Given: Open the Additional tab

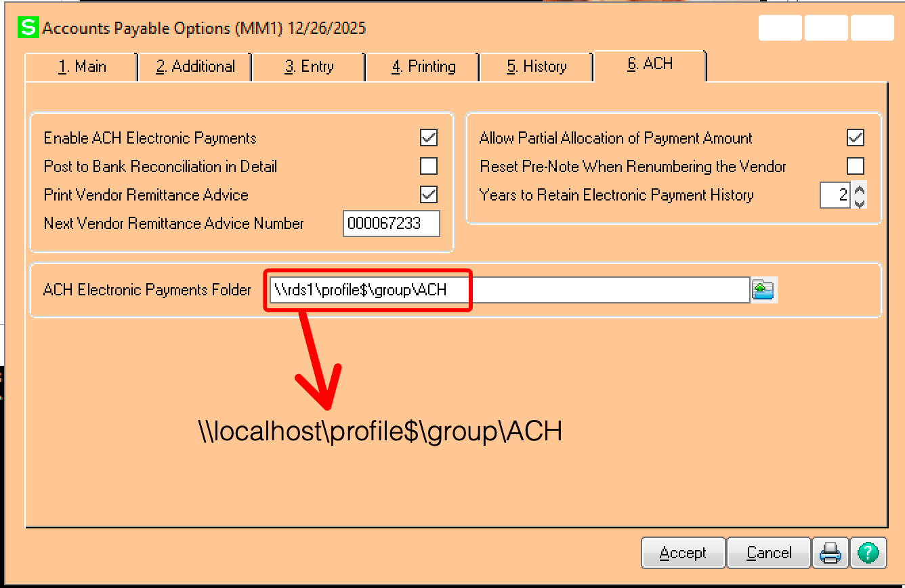Looking at the screenshot, I should point(195,66).
